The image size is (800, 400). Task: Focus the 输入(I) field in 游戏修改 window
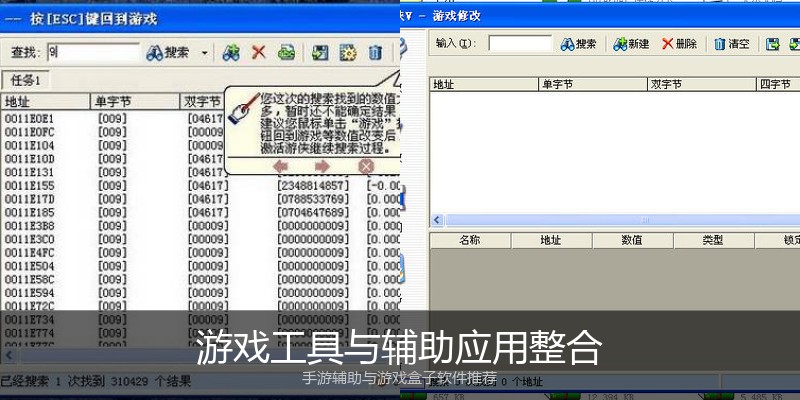point(520,44)
